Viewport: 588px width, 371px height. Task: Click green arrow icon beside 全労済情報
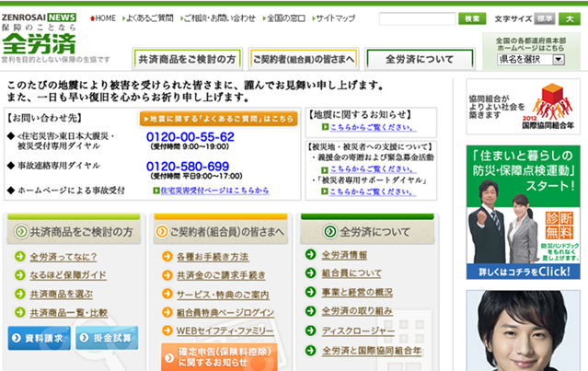coord(313,255)
